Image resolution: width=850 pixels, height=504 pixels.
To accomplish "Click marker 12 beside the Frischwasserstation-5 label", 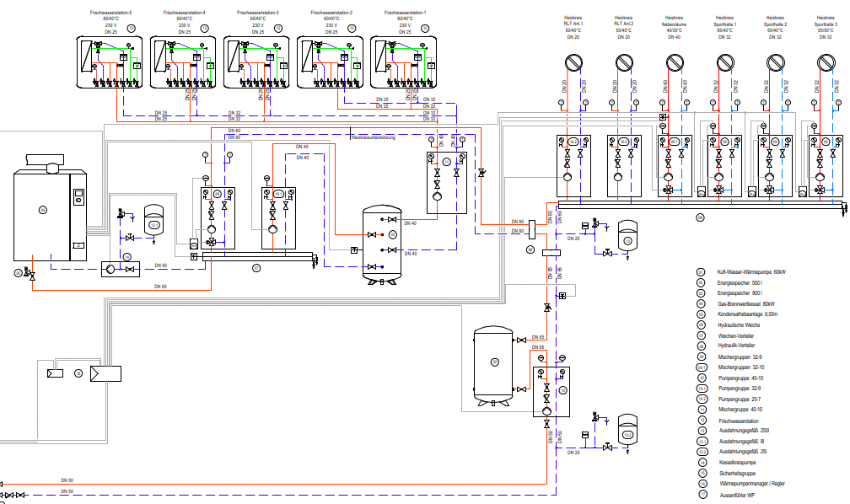I will click(x=131, y=28).
